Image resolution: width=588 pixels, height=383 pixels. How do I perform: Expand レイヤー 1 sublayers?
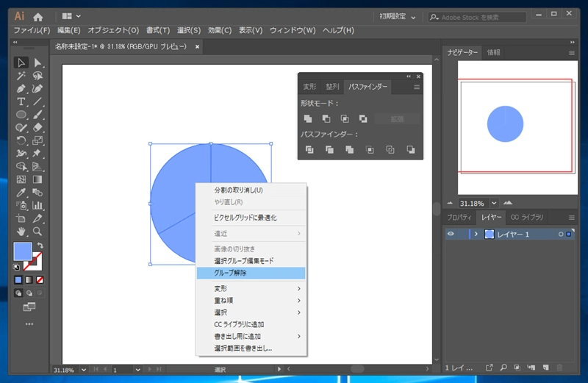476,234
